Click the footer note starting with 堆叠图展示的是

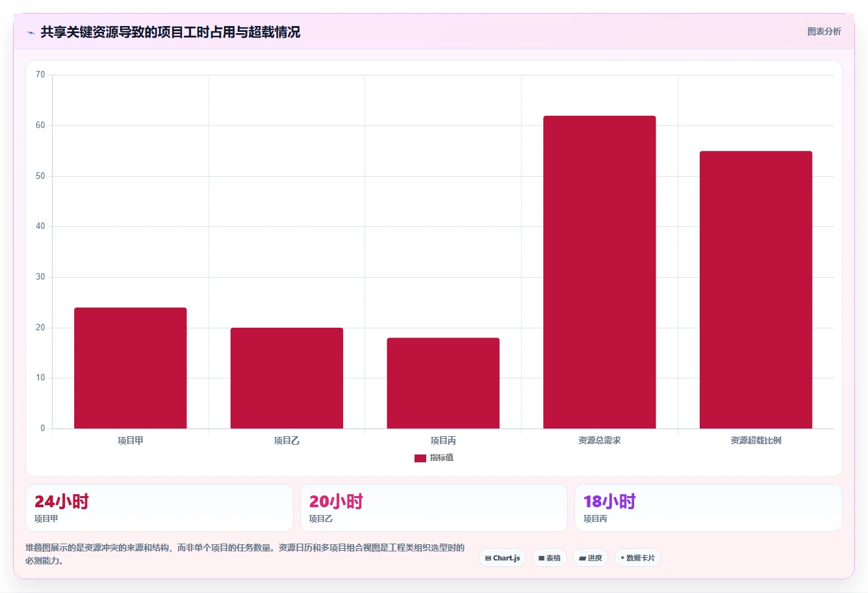pos(245,554)
